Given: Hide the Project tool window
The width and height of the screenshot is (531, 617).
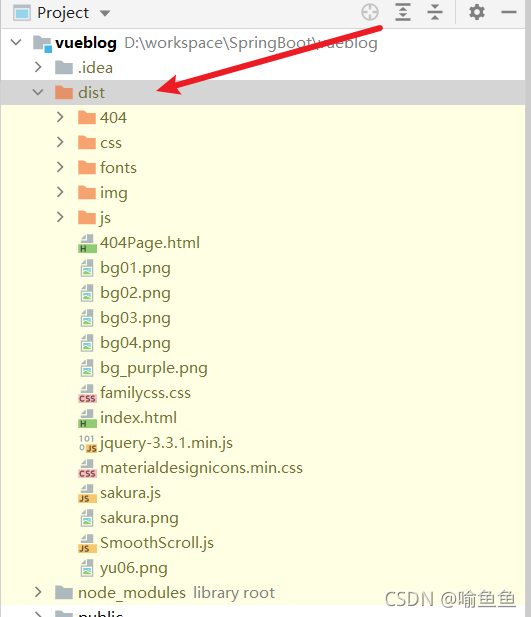Looking at the screenshot, I should pos(509,12).
